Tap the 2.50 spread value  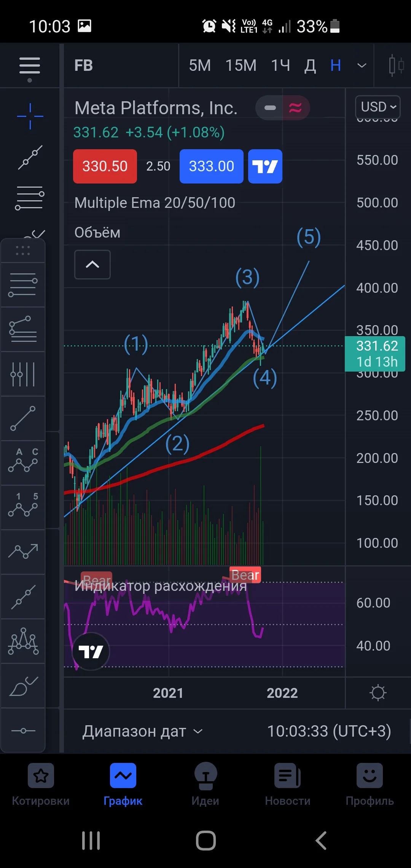[158, 166]
